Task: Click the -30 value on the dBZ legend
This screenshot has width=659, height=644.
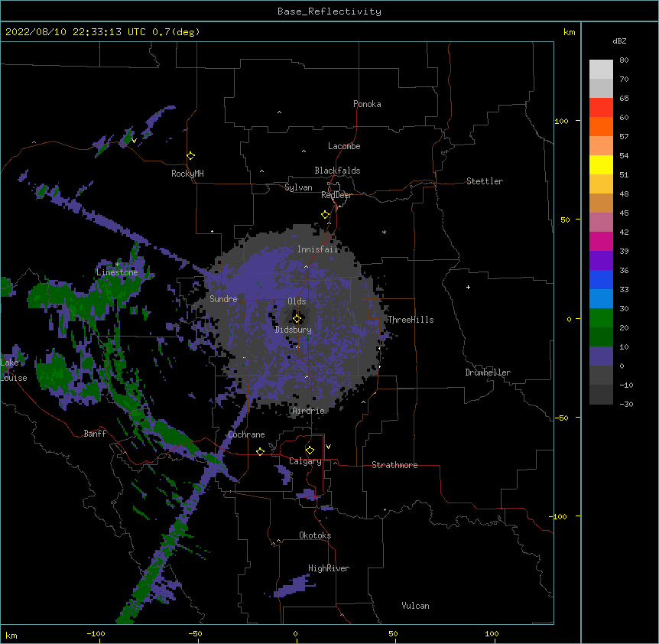Action: coord(626,404)
